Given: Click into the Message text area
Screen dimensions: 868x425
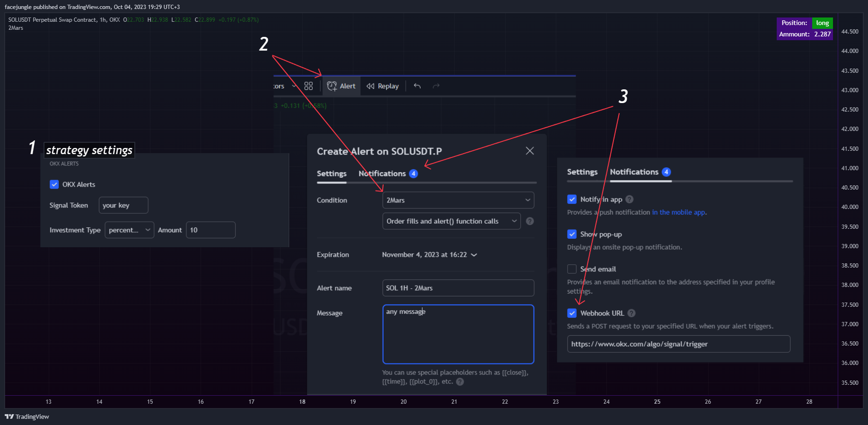Looking at the screenshot, I should 458,334.
